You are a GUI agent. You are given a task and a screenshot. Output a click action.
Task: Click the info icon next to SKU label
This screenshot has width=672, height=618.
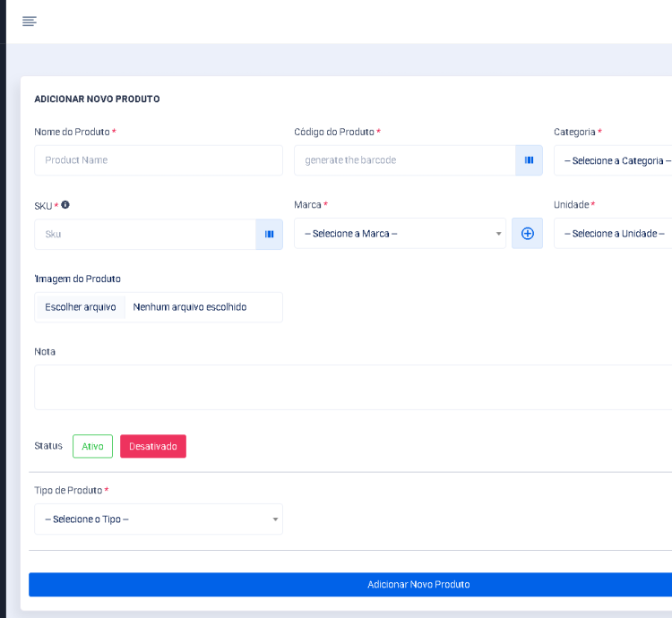point(65,205)
